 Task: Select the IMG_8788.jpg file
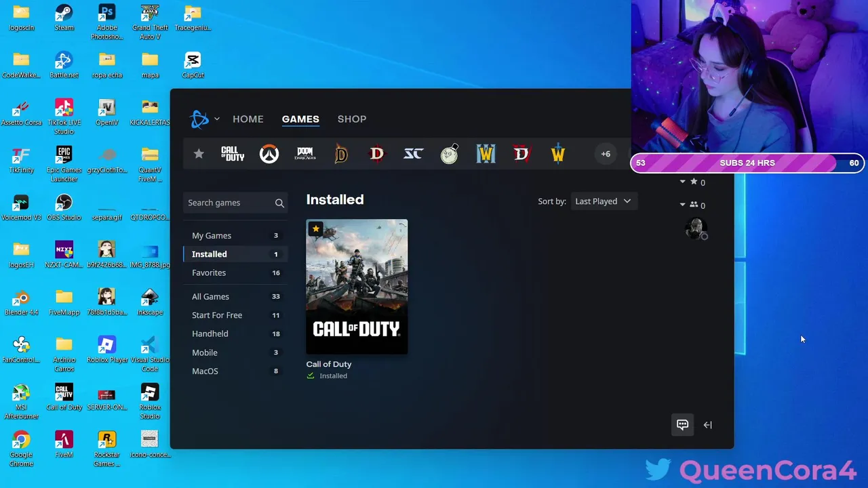(x=150, y=255)
